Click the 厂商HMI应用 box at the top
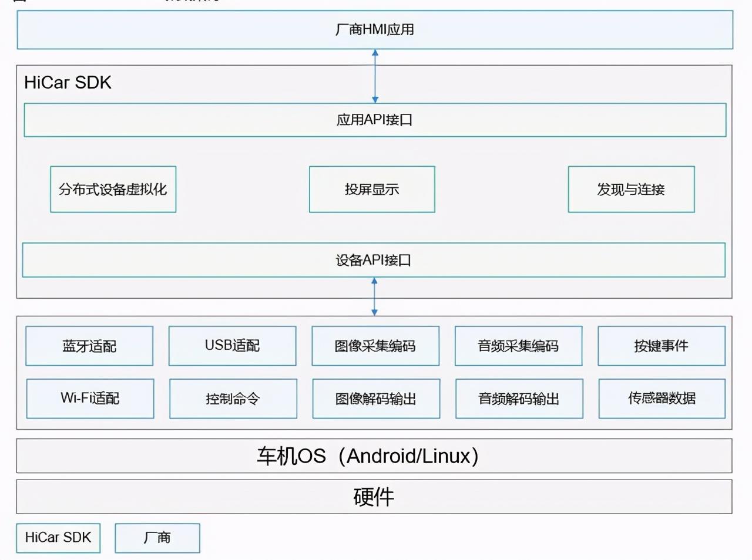Screen dimensions: 752x560 [374, 30]
